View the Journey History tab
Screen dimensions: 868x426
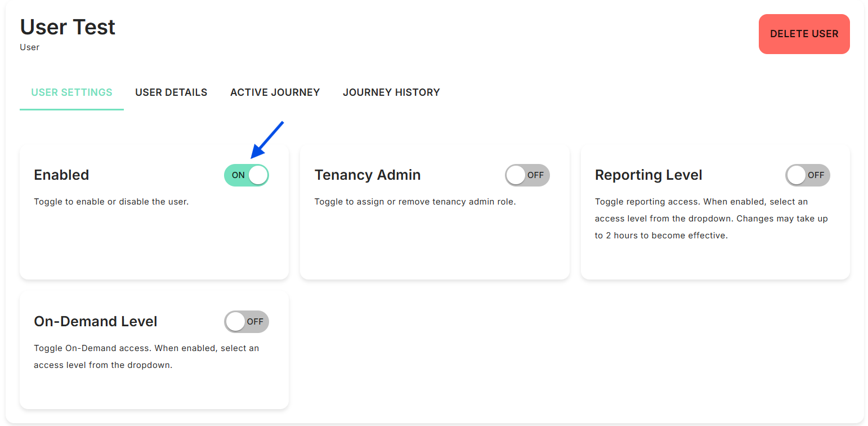click(x=391, y=92)
